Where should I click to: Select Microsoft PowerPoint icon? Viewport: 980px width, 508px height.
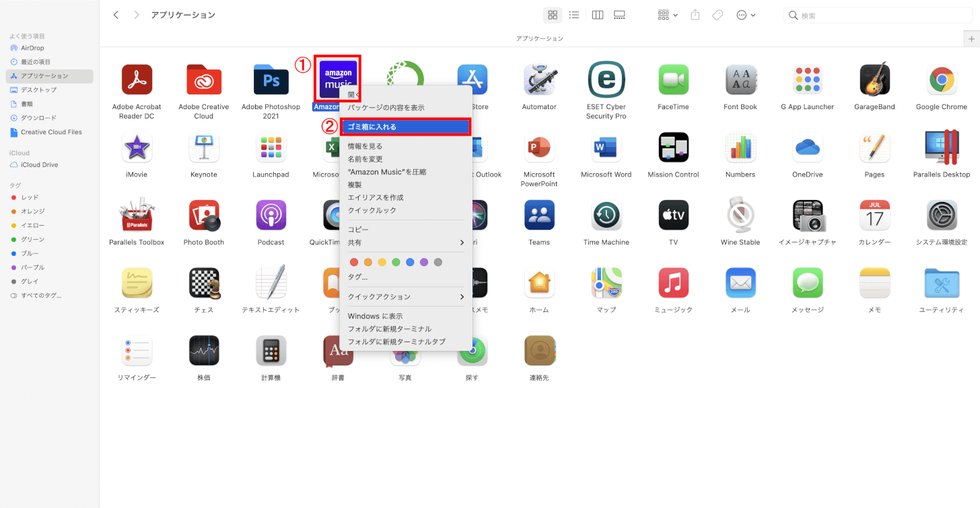(539, 147)
